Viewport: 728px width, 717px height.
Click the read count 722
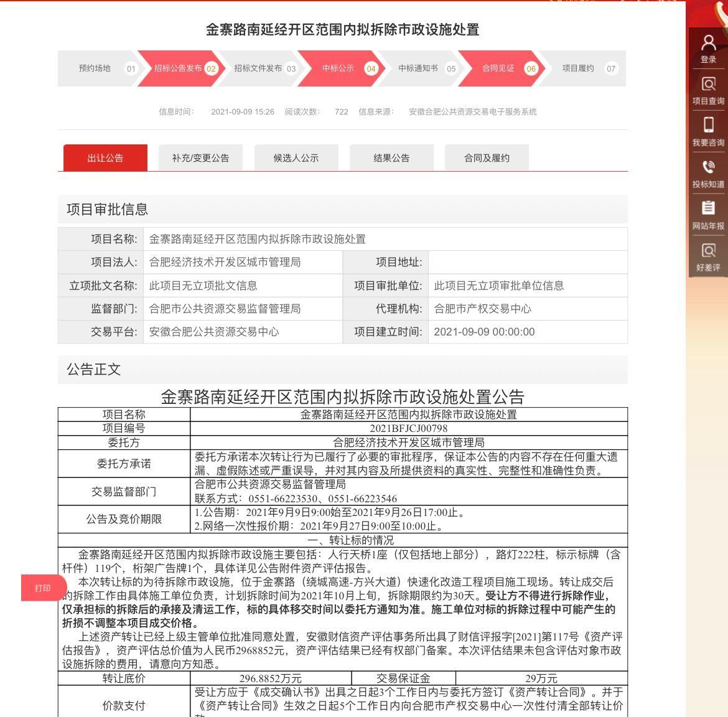[x=341, y=112]
